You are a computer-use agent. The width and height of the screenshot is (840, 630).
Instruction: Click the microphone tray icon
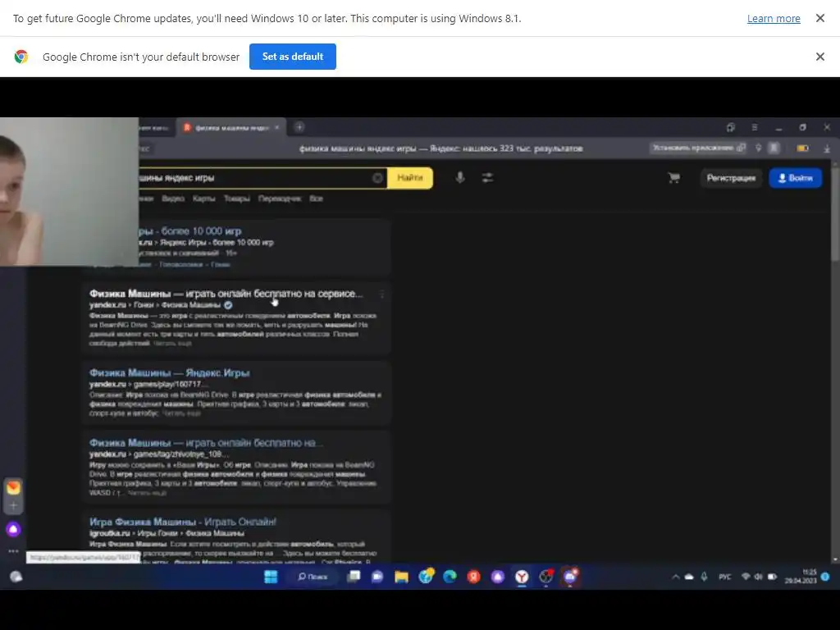pos(704,577)
